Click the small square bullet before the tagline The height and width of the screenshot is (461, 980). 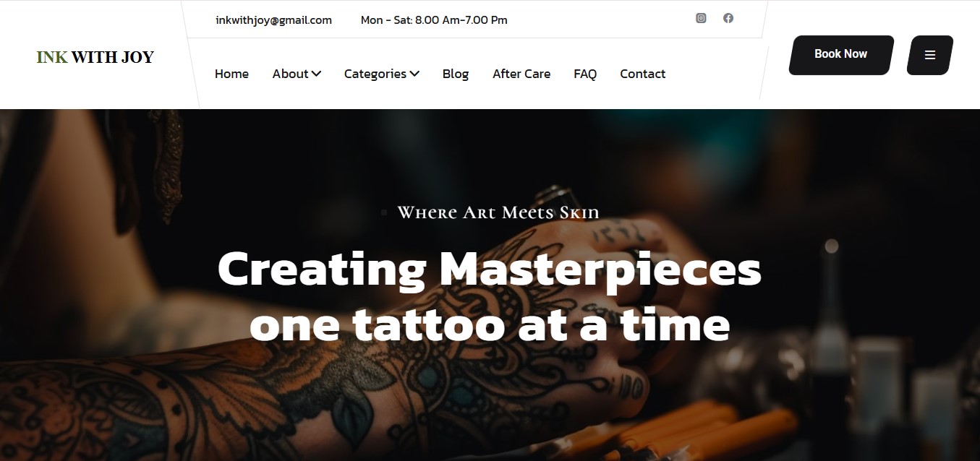[383, 212]
